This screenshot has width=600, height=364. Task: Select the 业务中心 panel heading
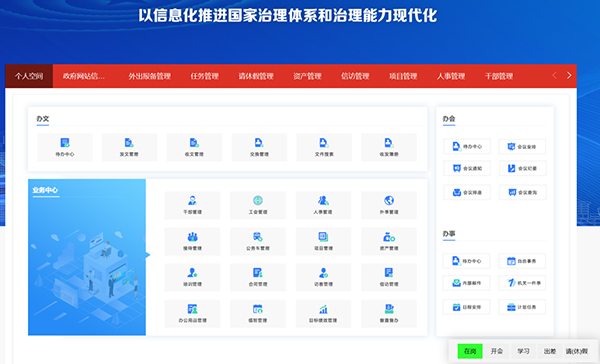[45, 190]
